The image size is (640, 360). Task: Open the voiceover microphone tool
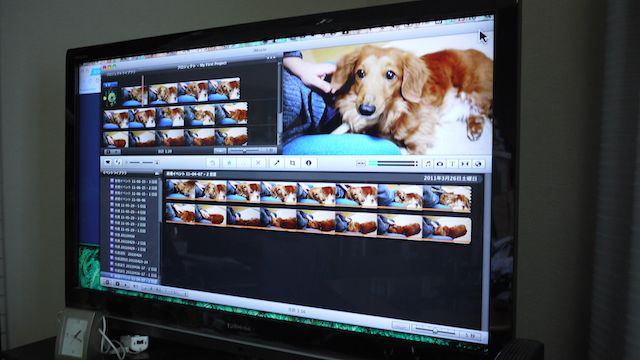[x=277, y=163]
